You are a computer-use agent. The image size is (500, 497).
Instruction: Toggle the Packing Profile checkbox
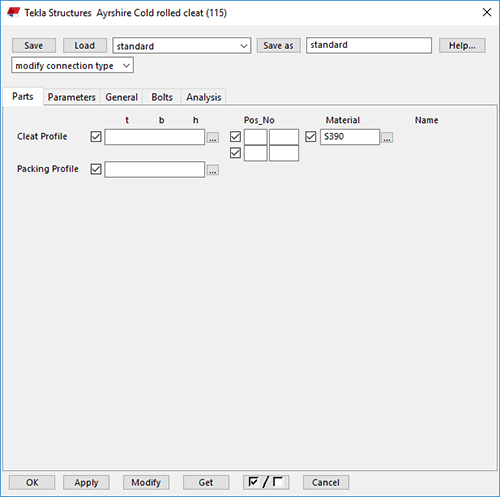pyautogui.click(x=96, y=169)
